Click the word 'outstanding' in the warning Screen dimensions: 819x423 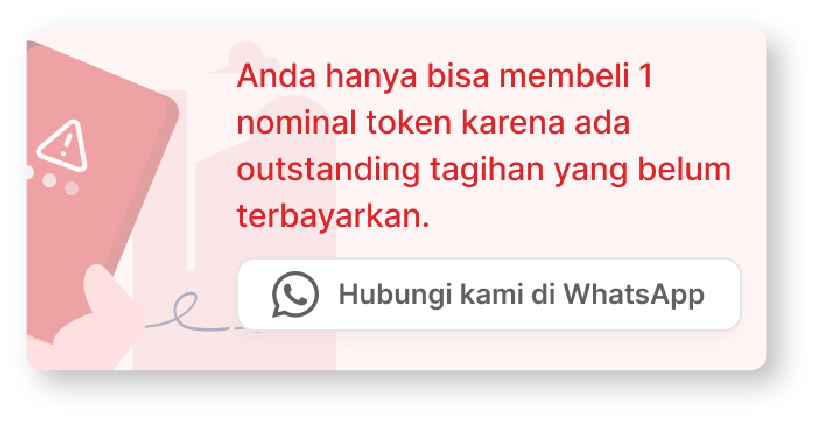click(329, 171)
